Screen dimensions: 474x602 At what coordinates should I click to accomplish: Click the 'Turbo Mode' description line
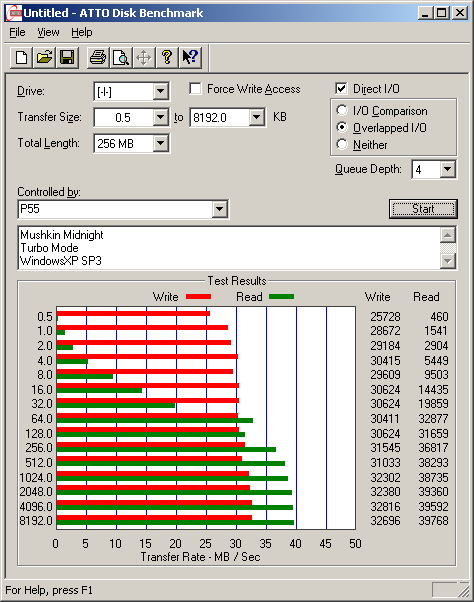click(x=49, y=248)
